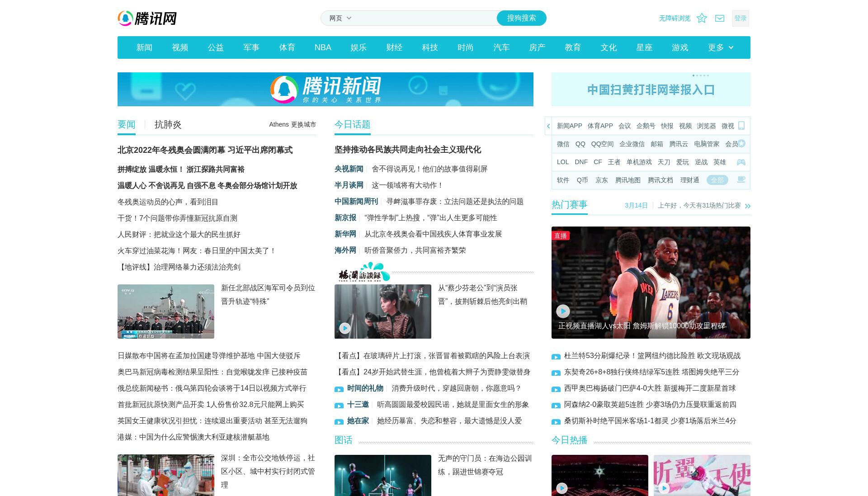Screen dimensions: 868x496
Task: Open headline 坚持推动各民族共同走向社会主义现代化
Action: tap(408, 150)
